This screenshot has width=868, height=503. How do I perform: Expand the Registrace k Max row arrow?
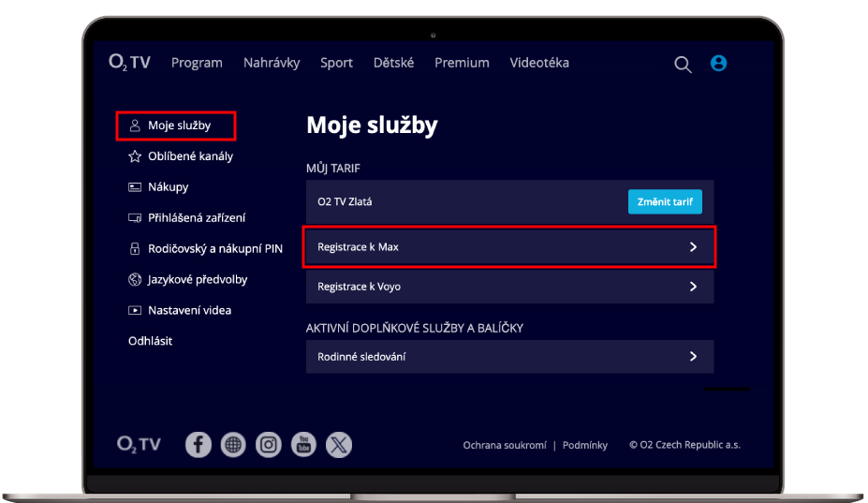(x=693, y=247)
